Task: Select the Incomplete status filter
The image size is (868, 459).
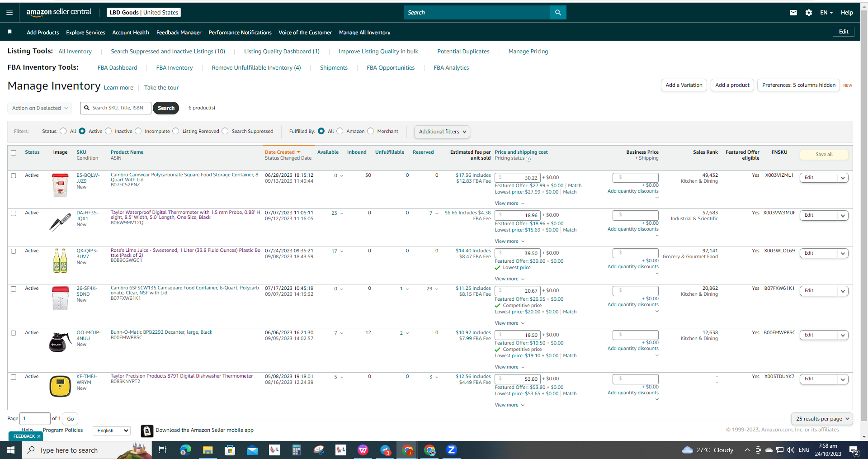Action: click(x=138, y=131)
